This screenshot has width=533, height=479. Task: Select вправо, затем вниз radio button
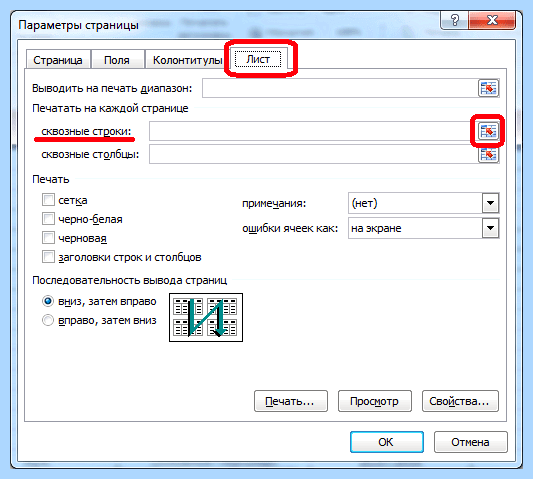[48, 320]
